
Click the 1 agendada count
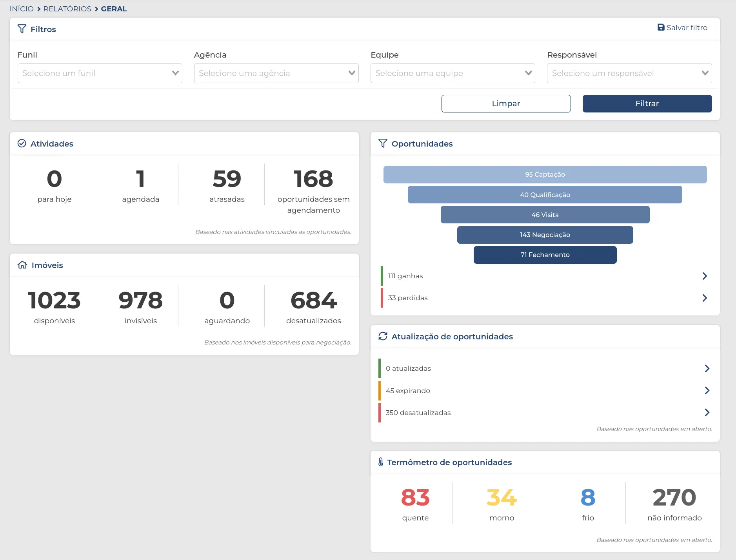[141, 179]
